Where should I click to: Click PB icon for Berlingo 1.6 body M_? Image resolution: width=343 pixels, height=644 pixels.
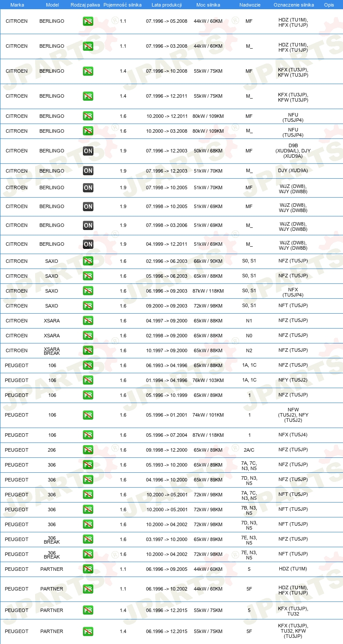click(88, 131)
